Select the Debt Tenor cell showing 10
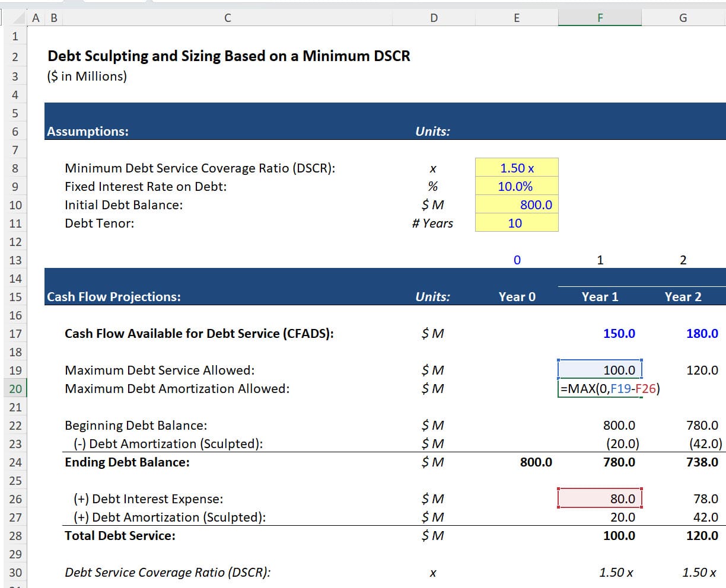 coord(516,223)
